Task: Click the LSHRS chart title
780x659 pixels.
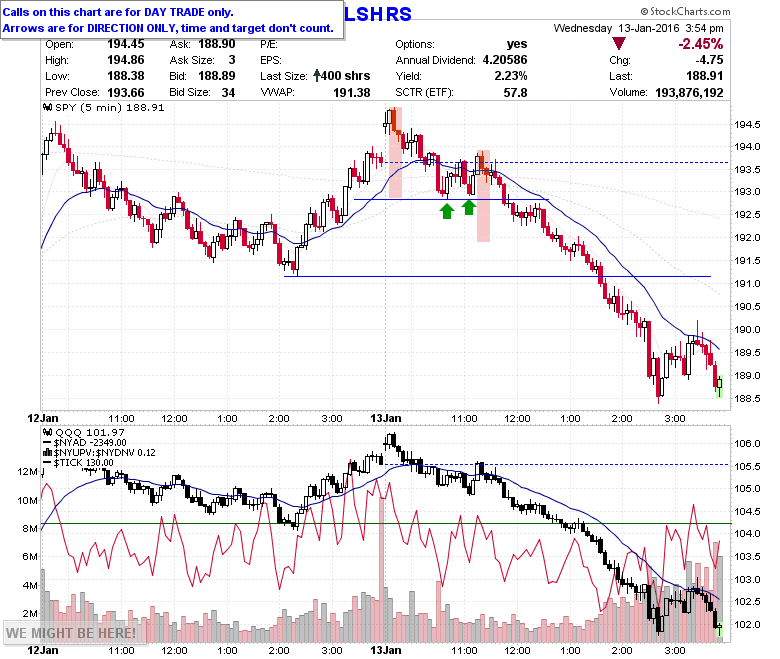Action: tap(378, 14)
